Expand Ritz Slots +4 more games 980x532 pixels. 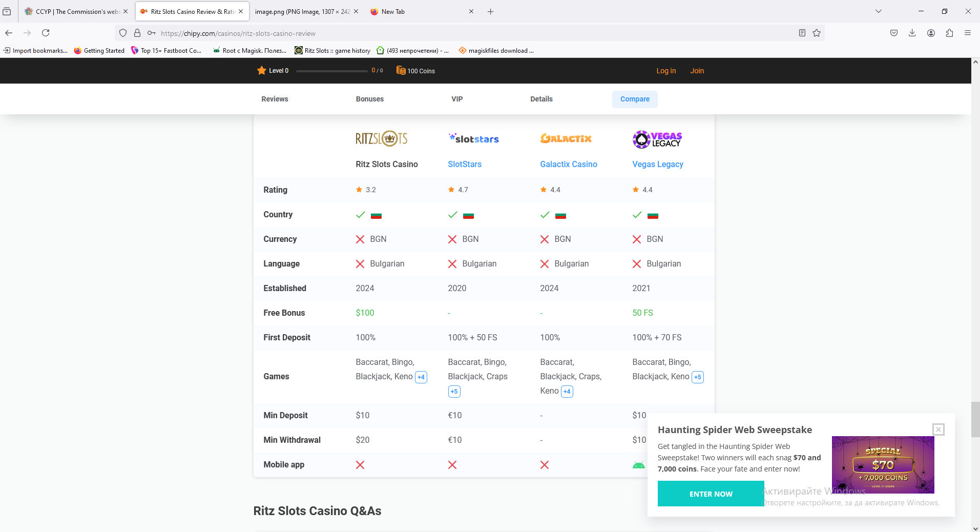coord(421,377)
